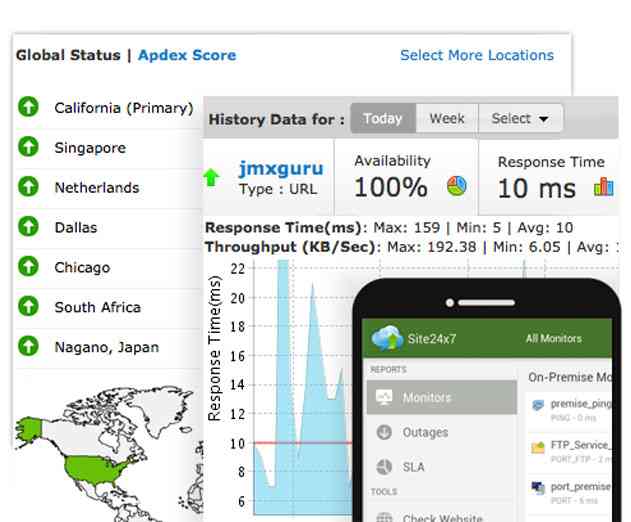Open the Apdex Score tab
Image resolution: width=631 pixels, height=522 pixels.
187,55
